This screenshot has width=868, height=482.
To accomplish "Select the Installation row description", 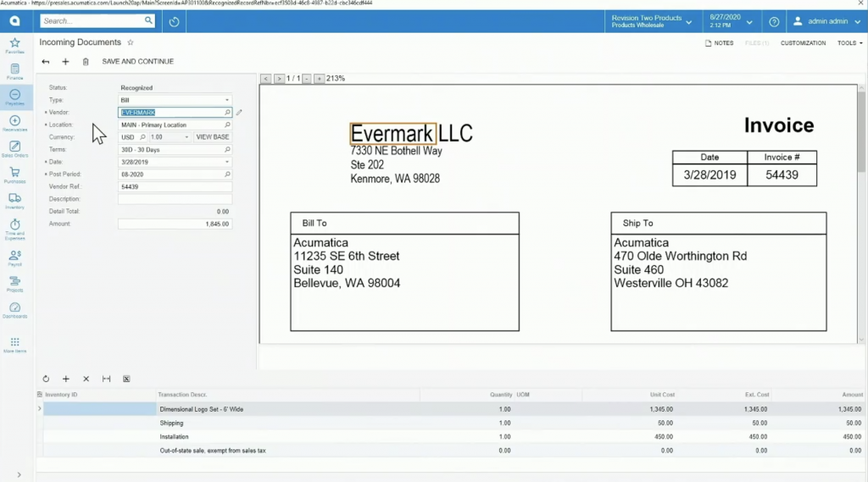I will [175, 437].
